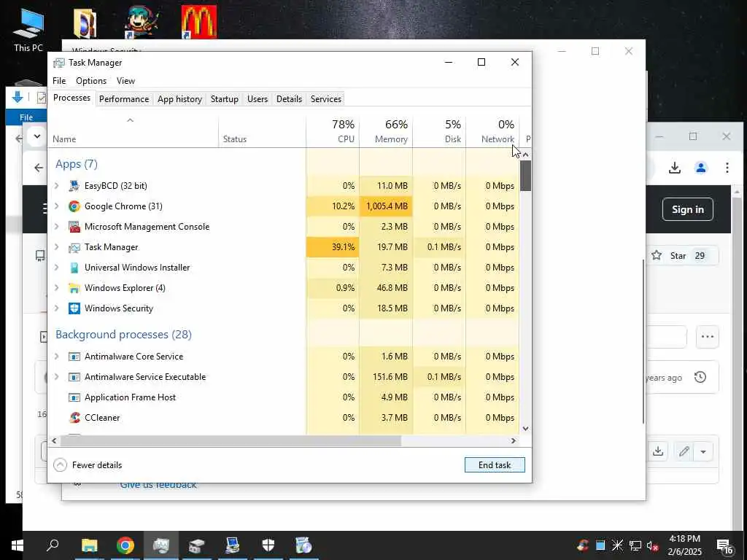Click the Apps (7) group heading
The image size is (747, 560).
point(76,164)
